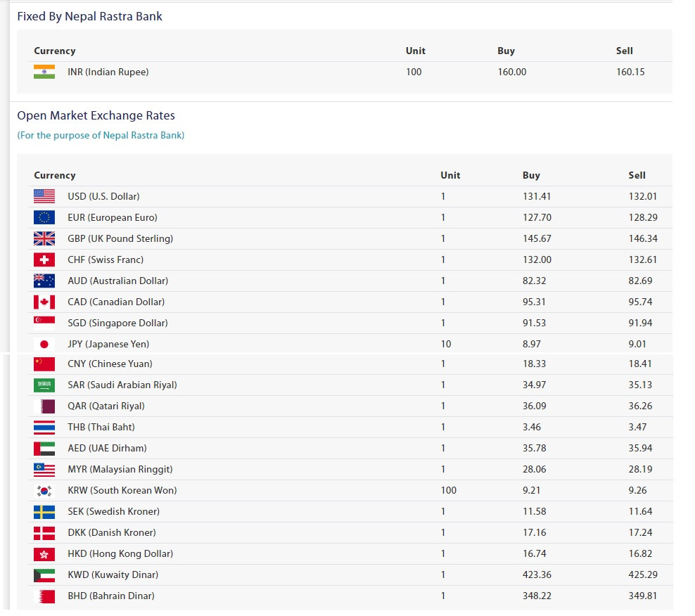The height and width of the screenshot is (616, 695).
Task: Click 'CAD (Canadian Dollar)' currency name
Action: 116,302
